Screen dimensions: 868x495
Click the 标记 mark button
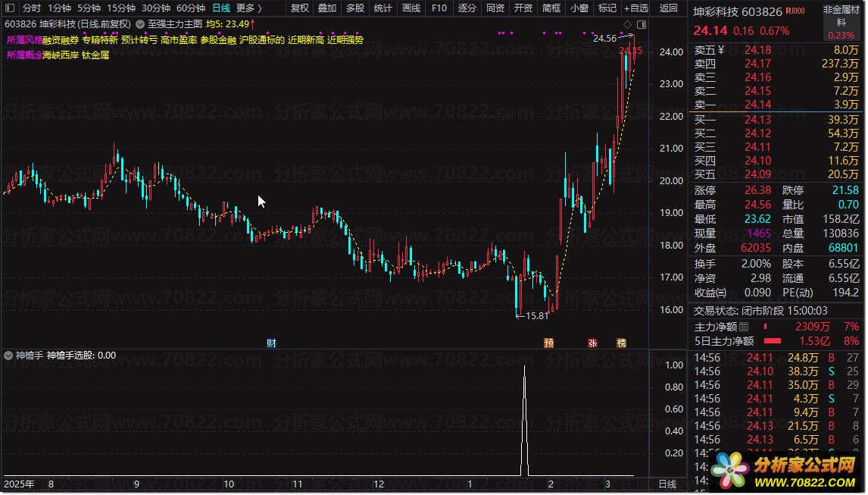[x=607, y=8]
